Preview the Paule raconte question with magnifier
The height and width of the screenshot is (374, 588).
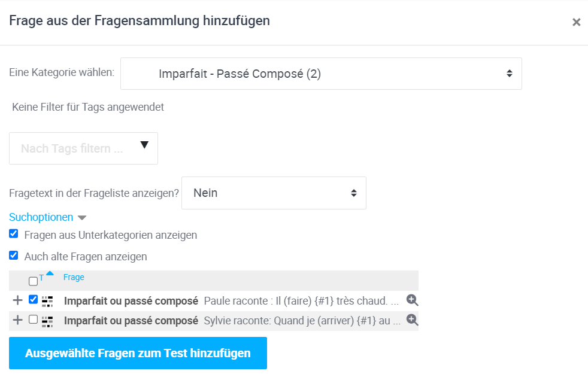pos(412,300)
